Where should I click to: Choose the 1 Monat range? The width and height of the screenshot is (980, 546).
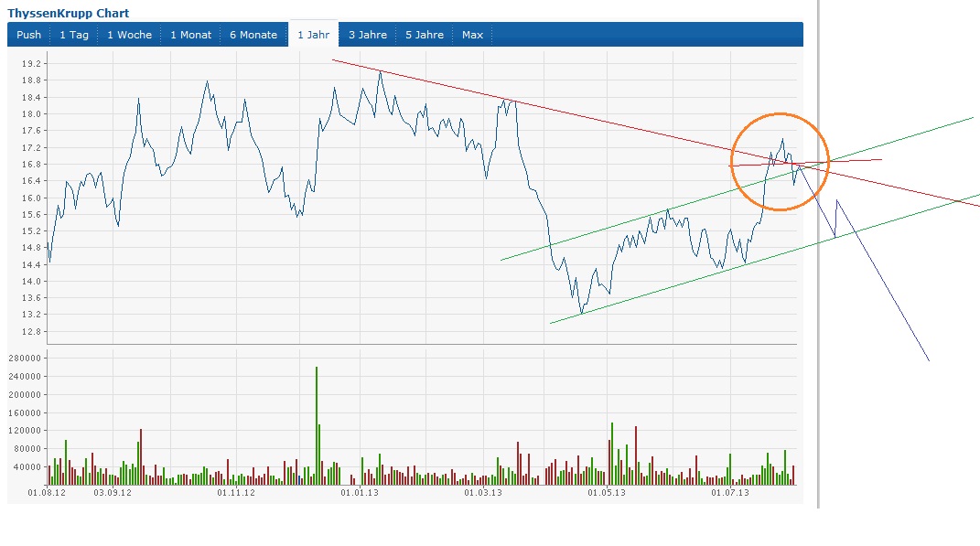tap(190, 35)
